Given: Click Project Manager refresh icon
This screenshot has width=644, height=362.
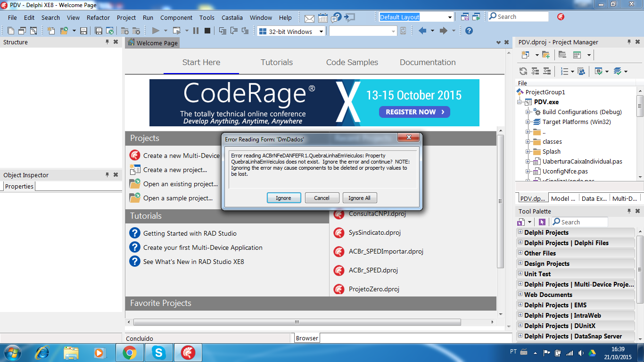Looking at the screenshot, I should coord(523,71).
